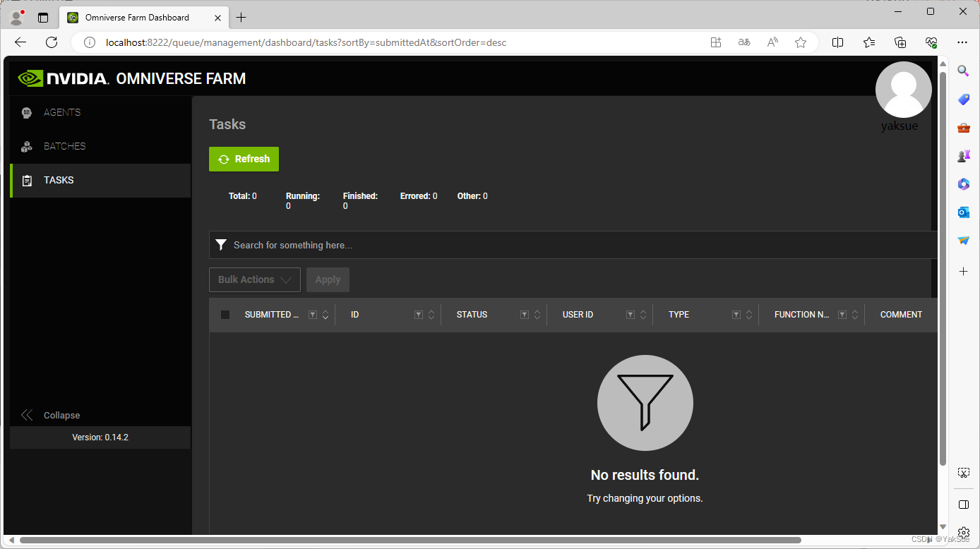Click the green Refresh button
Image resolution: width=980 pixels, height=549 pixels.
click(244, 159)
